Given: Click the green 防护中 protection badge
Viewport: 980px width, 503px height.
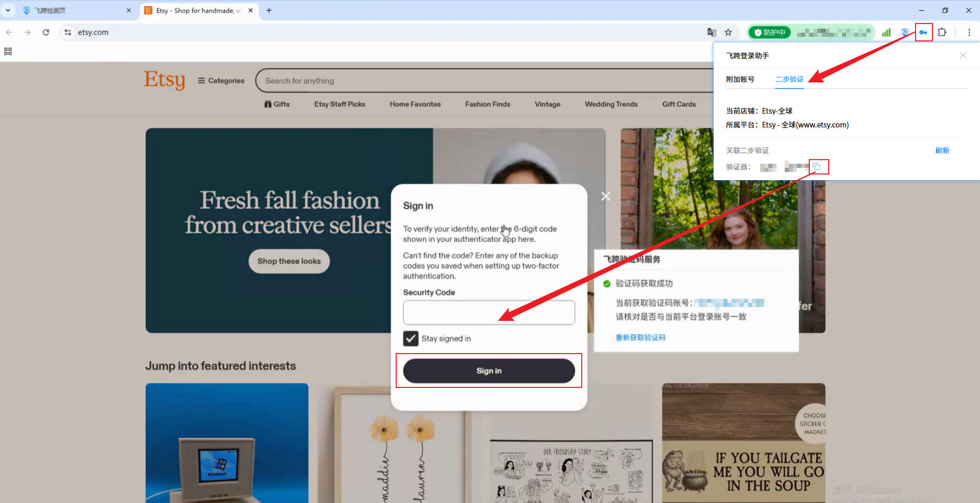Looking at the screenshot, I should (770, 32).
